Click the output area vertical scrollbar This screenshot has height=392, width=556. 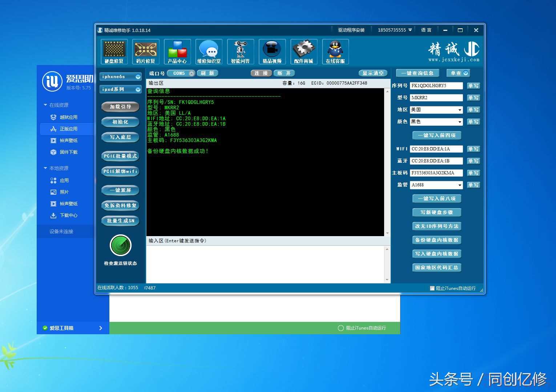(387, 162)
